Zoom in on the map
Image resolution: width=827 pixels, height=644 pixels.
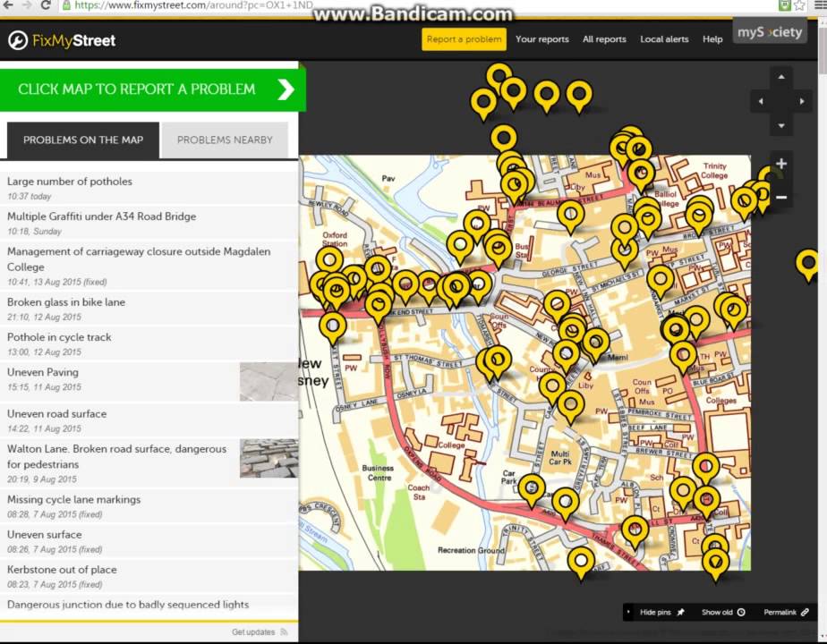pyautogui.click(x=781, y=164)
